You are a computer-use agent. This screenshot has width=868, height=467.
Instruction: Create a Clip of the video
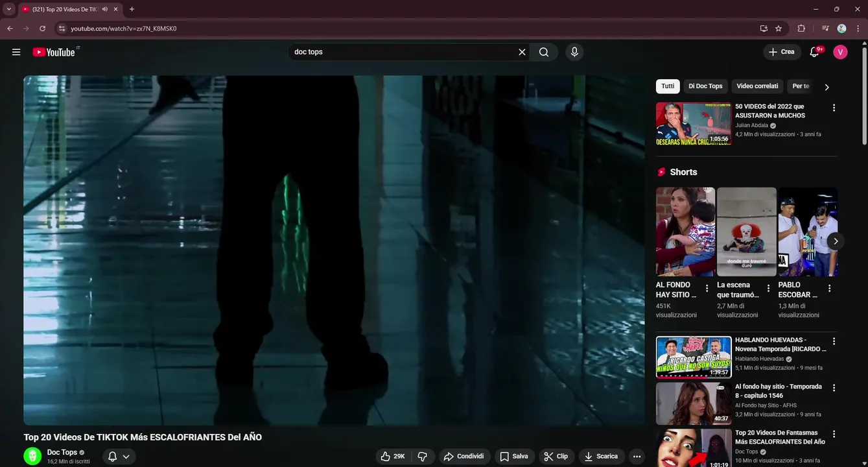(556, 457)
